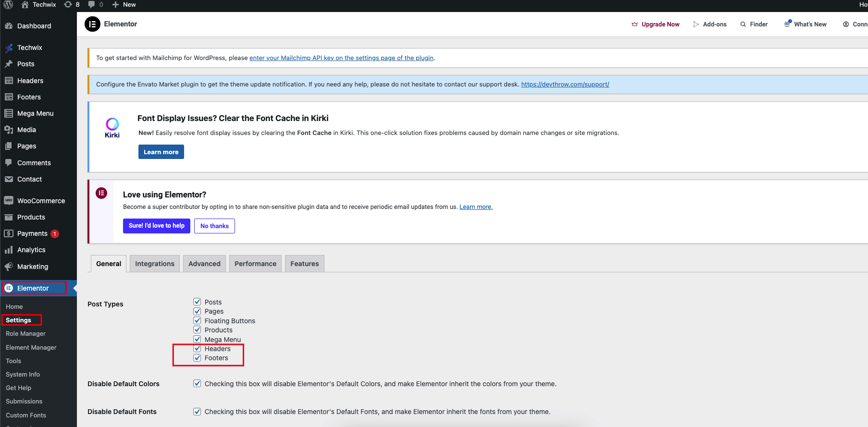Open the comments bubble icon in admin bar
The image size is (868, 427).
(91, 4)
